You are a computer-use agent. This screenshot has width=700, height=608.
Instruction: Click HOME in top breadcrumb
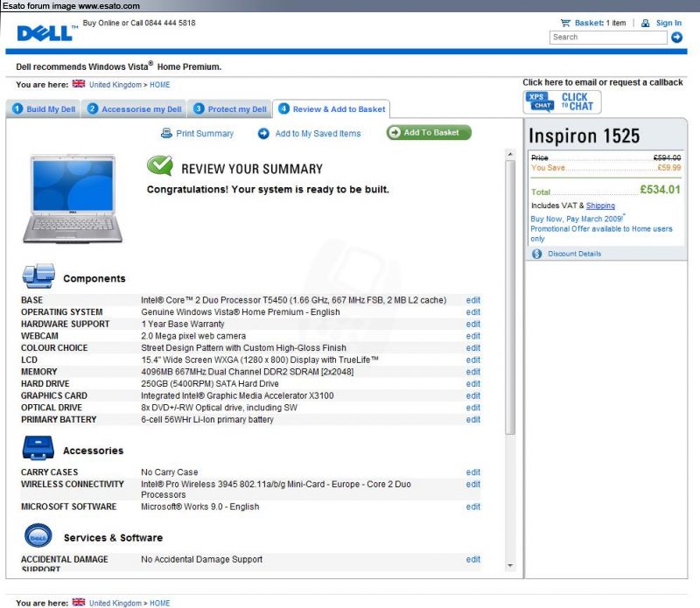click(160, 85)
